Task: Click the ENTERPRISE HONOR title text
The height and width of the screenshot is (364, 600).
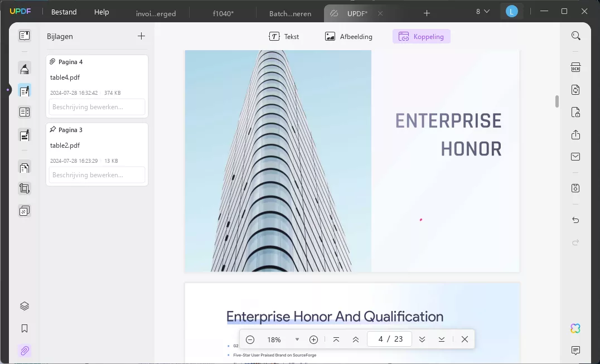Action: 448,134
